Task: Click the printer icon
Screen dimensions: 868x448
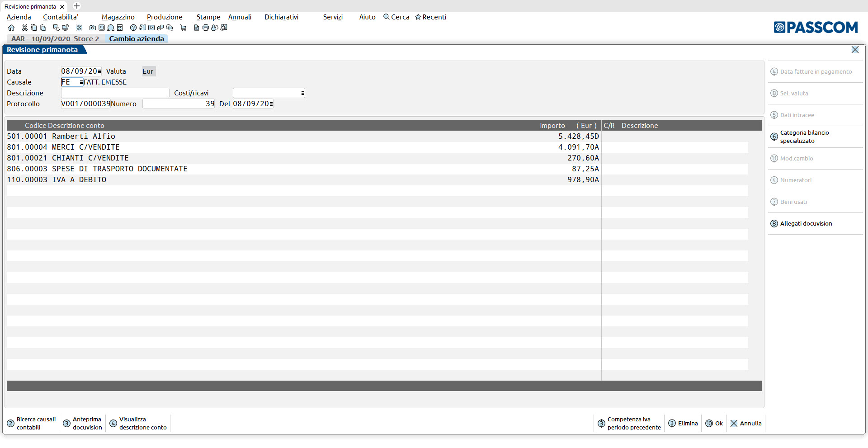Action: point(206,28)
